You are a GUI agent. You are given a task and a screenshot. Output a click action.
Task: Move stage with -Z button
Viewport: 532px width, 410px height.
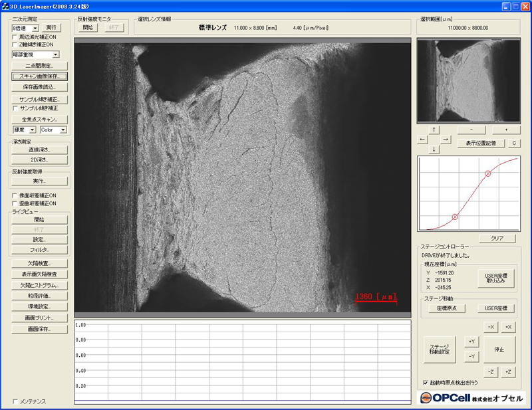490,372
